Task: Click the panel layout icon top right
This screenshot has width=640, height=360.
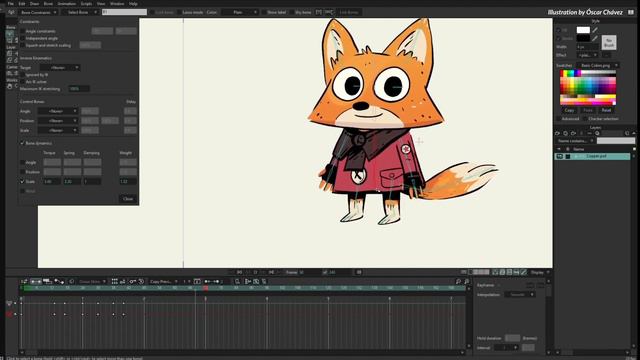Action: click(x=631, y=12)
